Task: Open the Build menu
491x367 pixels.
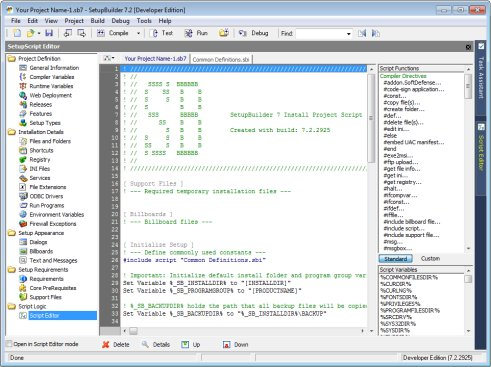Action: (x=97, y=21)
